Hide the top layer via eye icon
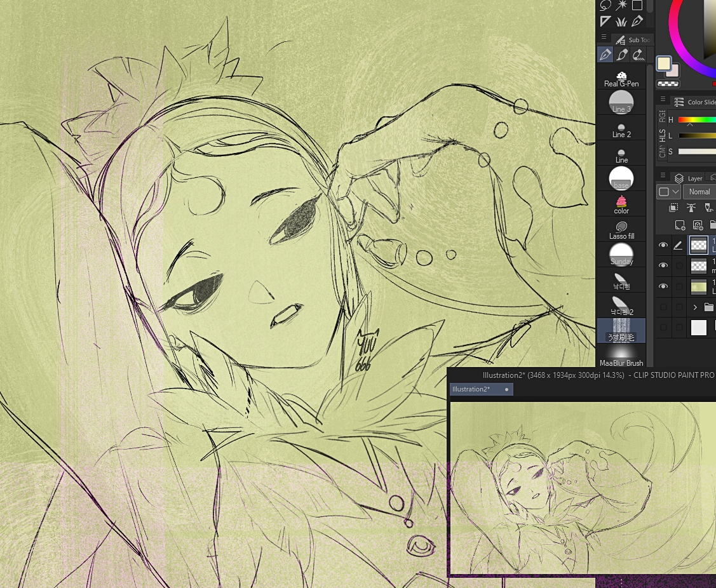This screenshot has width=716, height=588. pyautogui.click(x=663, y=245)
